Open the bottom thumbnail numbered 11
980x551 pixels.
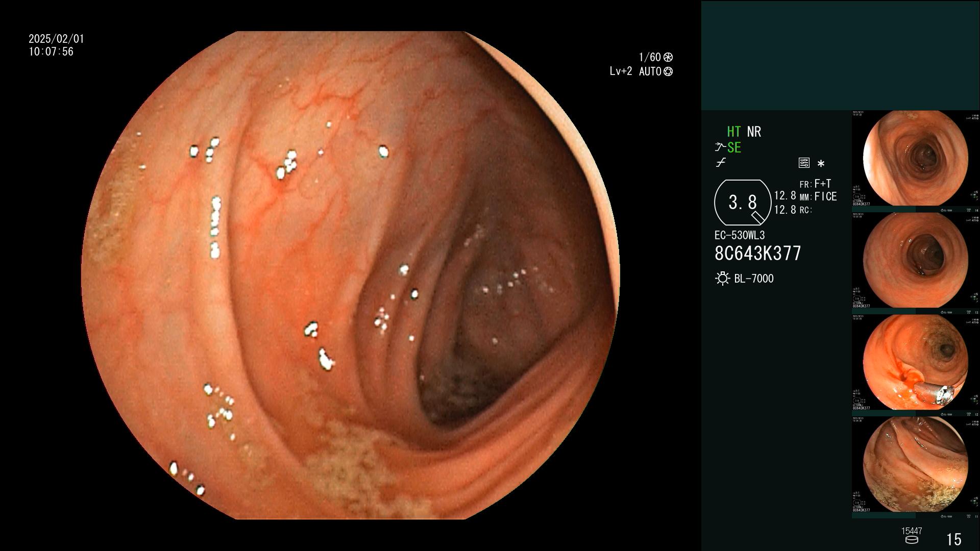tap(915, 465)
